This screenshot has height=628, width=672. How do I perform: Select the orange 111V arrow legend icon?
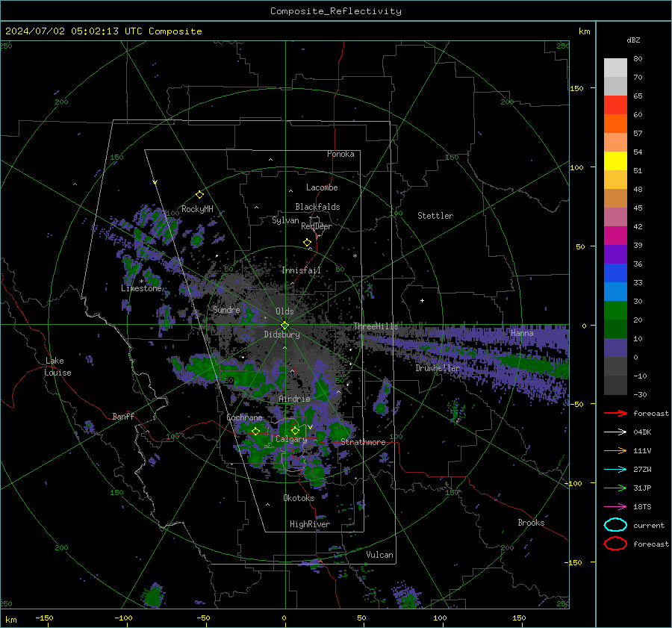(615, 450)
